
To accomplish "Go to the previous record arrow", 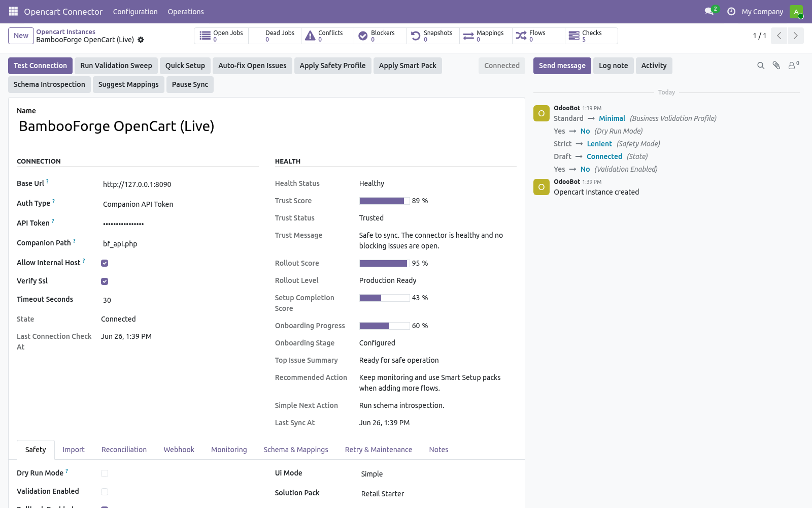I will pos(779,36).
